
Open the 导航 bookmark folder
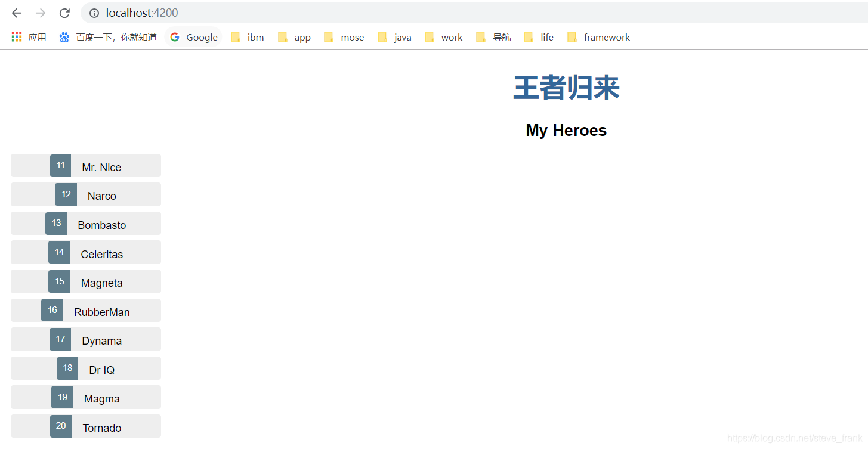click(x=493, y=37)
